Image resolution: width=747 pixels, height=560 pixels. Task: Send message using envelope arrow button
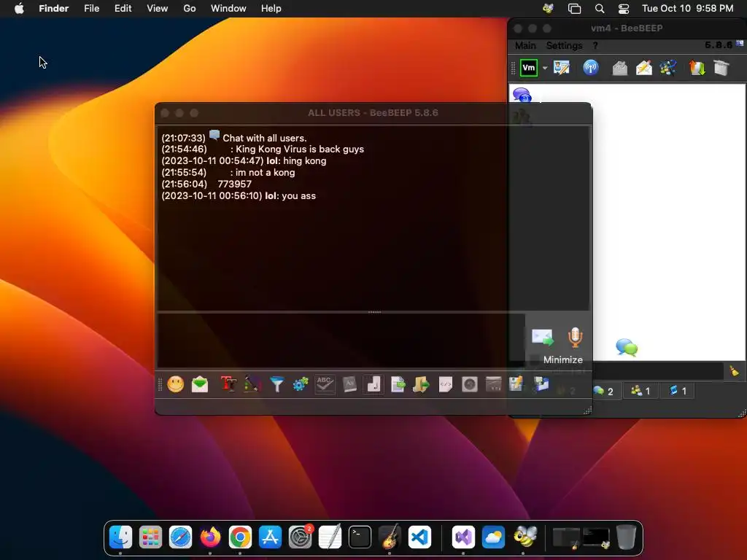[543, 337]
